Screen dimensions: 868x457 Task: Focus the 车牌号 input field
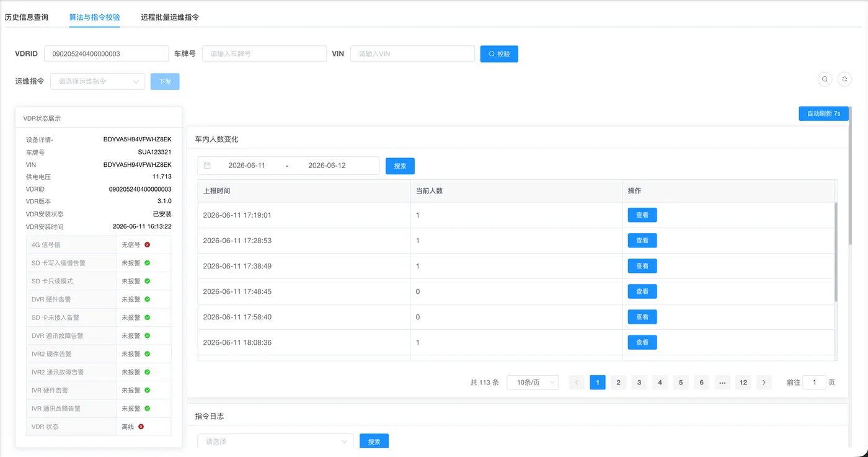pos(264,54)
